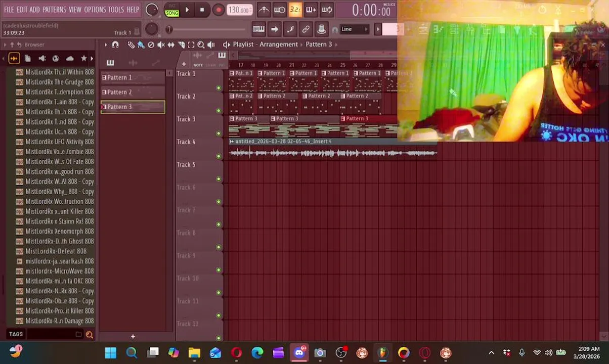The image size is (609, 364).
Task: Select the Slice tool in Playlist toolbar
Action: pyautogui.click(x=181, y=44)
